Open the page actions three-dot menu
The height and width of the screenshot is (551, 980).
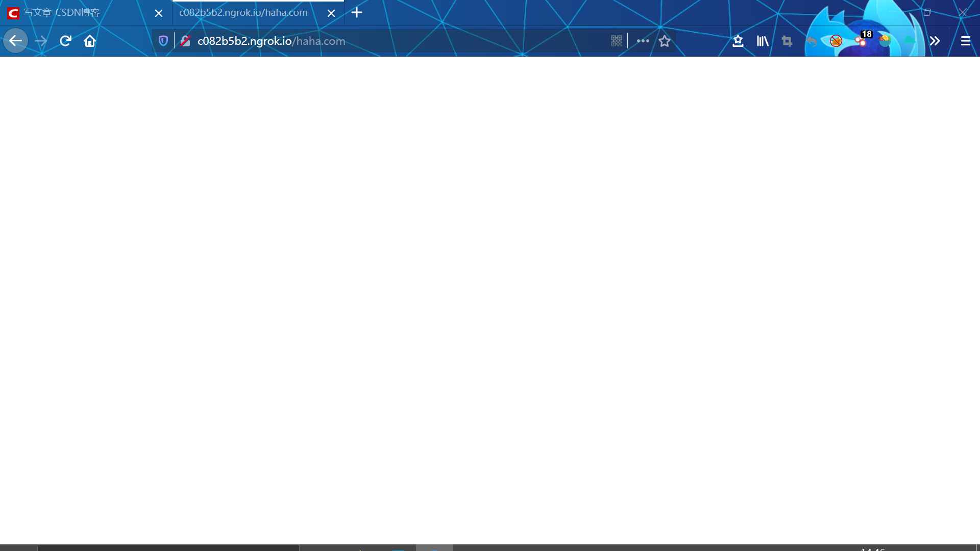(643, 41)
